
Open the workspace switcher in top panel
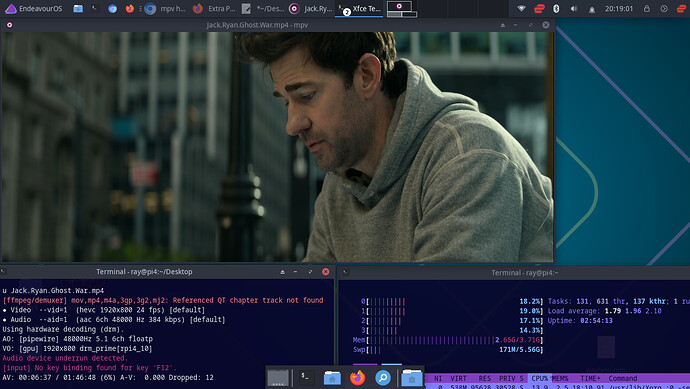click(x=401, y=9)
